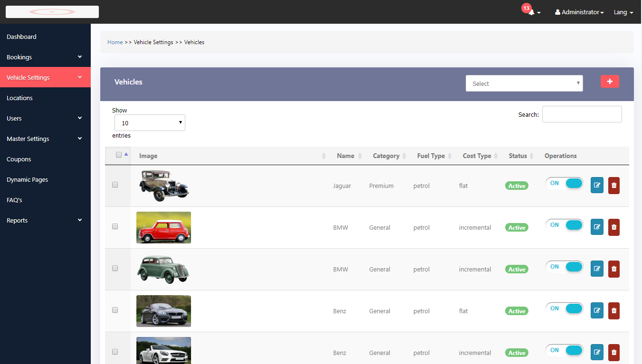Click edit icon for the Jaguar row
Screen dimensions: 642x364
point(597,185)
